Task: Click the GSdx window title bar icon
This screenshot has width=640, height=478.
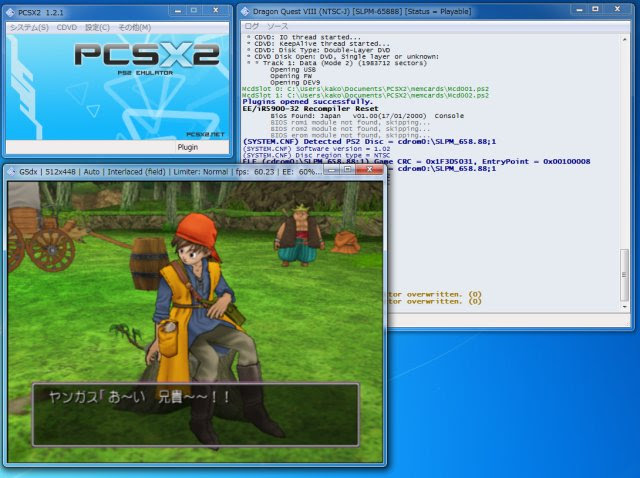Action: [x=11, y=172]
